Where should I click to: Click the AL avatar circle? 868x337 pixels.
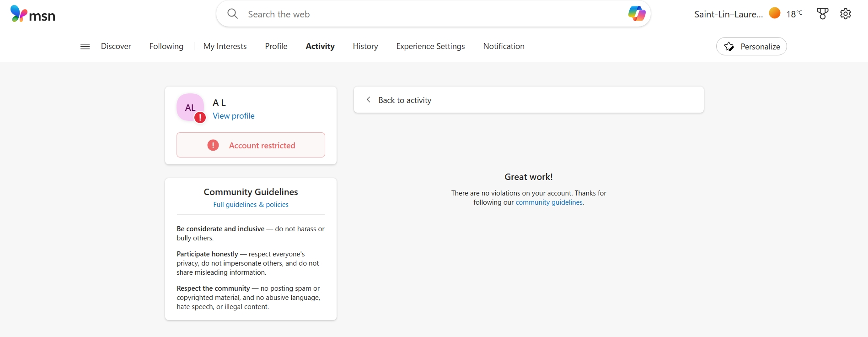pos(190,108)
